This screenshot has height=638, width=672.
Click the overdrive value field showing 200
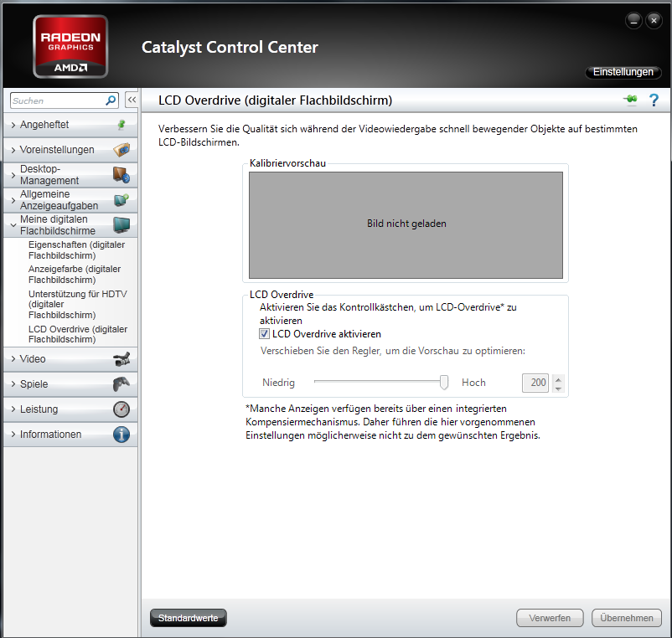(535, 383)
